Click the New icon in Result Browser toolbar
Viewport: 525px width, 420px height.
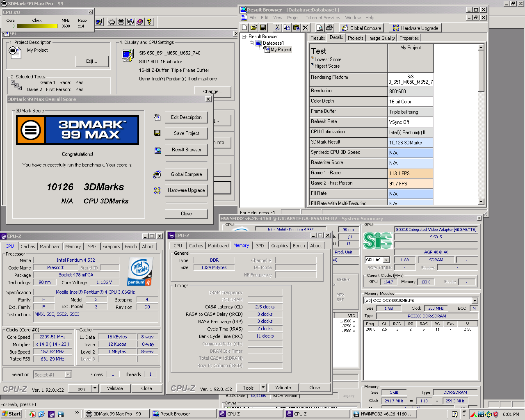[x=244, y=28]
